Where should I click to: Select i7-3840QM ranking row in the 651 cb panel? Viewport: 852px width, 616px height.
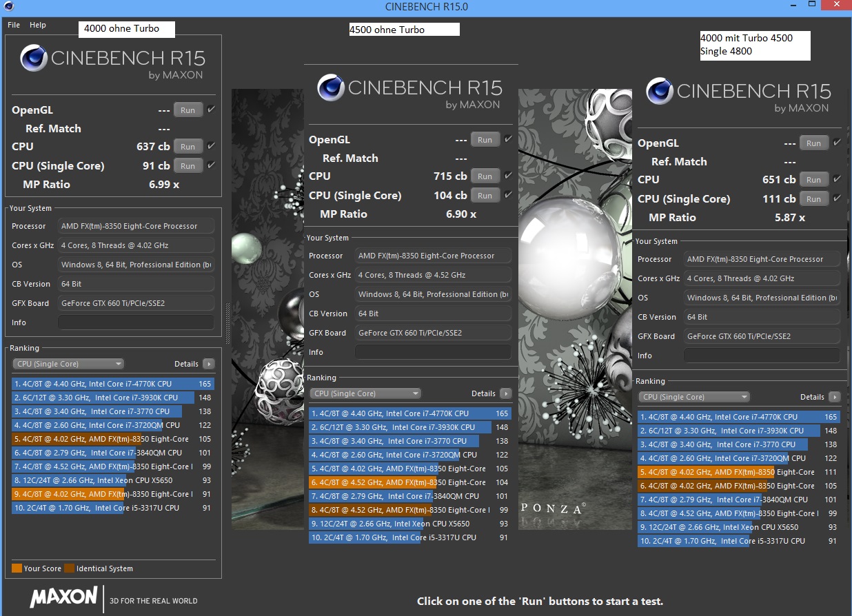739,500
